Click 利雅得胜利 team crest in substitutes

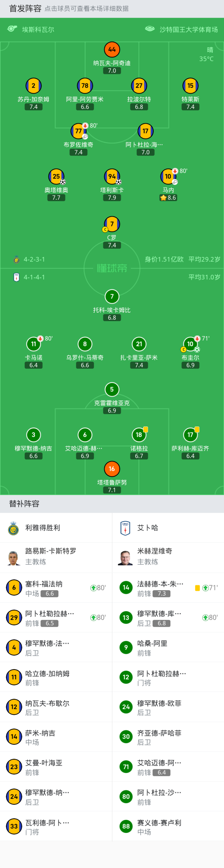[x=13, y=528]
